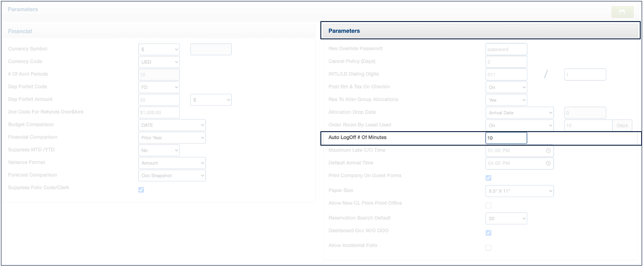Image resolution: width=644 pixels, height=267 pixels.
Task: Toggle Dashboard Occ W/O OOO checkbox
Action: (x=488, y=233)
